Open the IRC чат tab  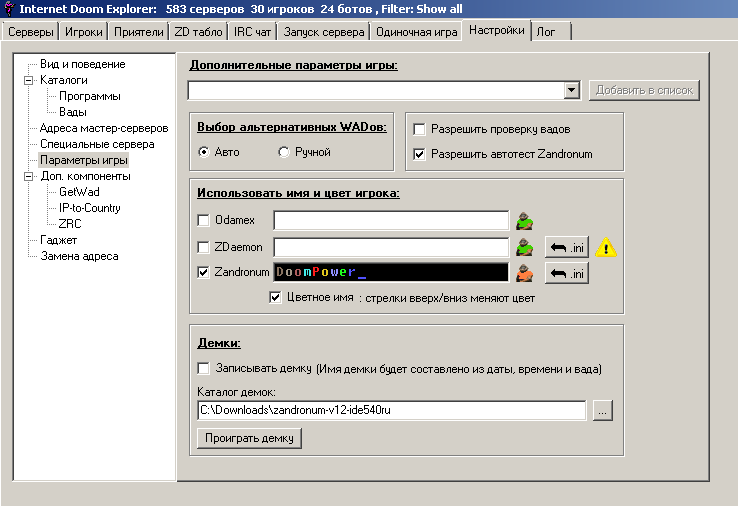[x=254, y=32]
